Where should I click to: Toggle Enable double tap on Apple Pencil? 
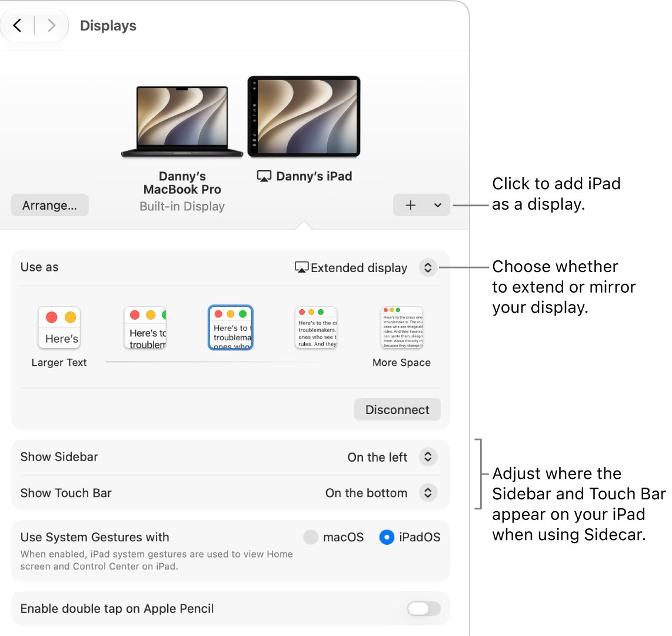coord(424,608)
